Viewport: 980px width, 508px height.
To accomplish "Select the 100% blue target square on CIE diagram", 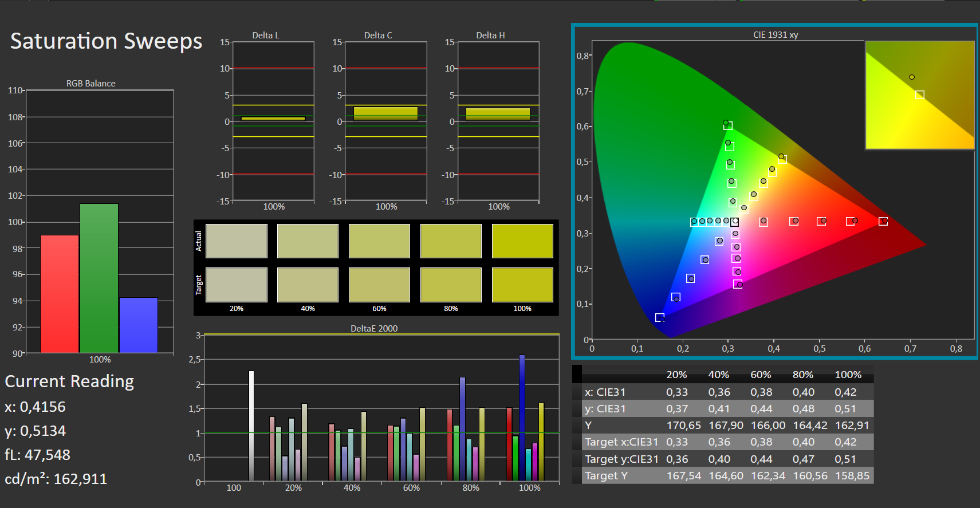I will (660, 317).
